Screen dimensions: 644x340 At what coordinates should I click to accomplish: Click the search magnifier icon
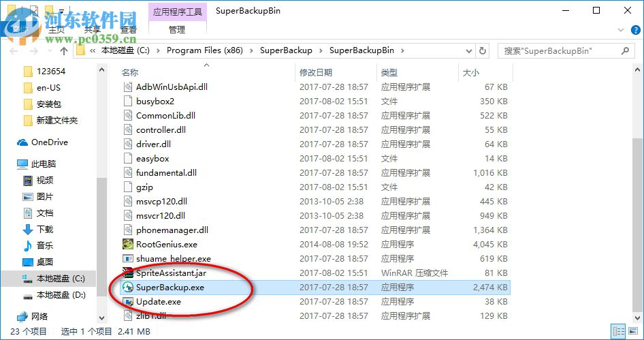[625, 50]
